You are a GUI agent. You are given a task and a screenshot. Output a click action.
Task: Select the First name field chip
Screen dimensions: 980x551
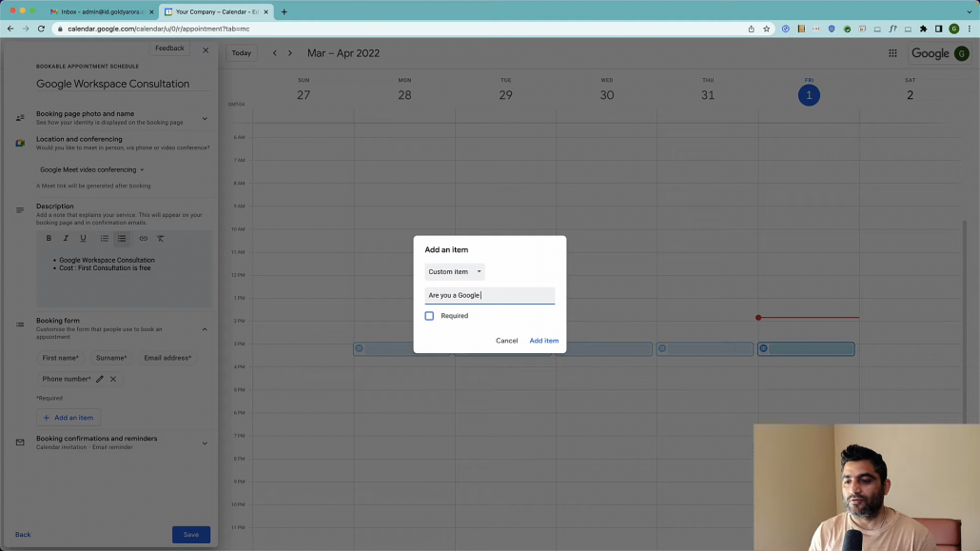pos(61,358)
